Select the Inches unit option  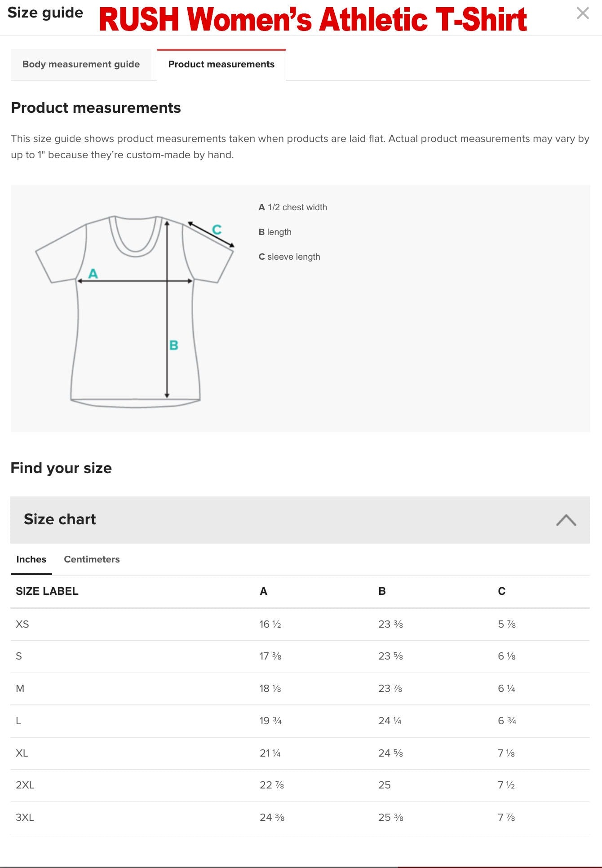31,559
